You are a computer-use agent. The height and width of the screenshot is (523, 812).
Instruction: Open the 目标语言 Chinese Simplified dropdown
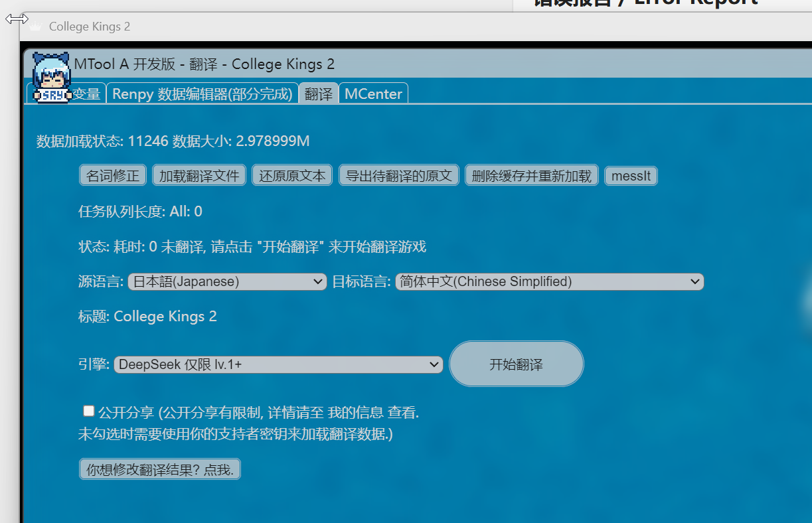pos(550,281)
